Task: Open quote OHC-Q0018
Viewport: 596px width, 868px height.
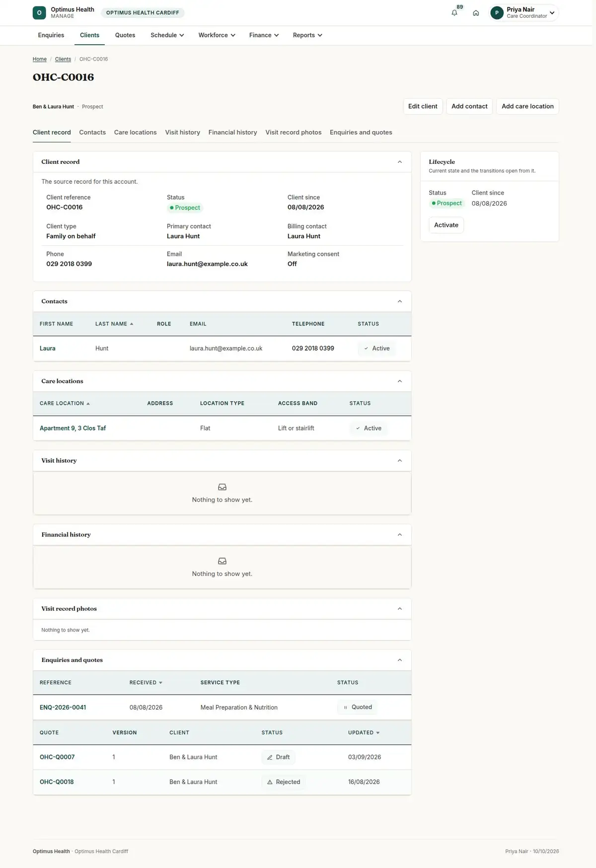Action: click(57, 782)
